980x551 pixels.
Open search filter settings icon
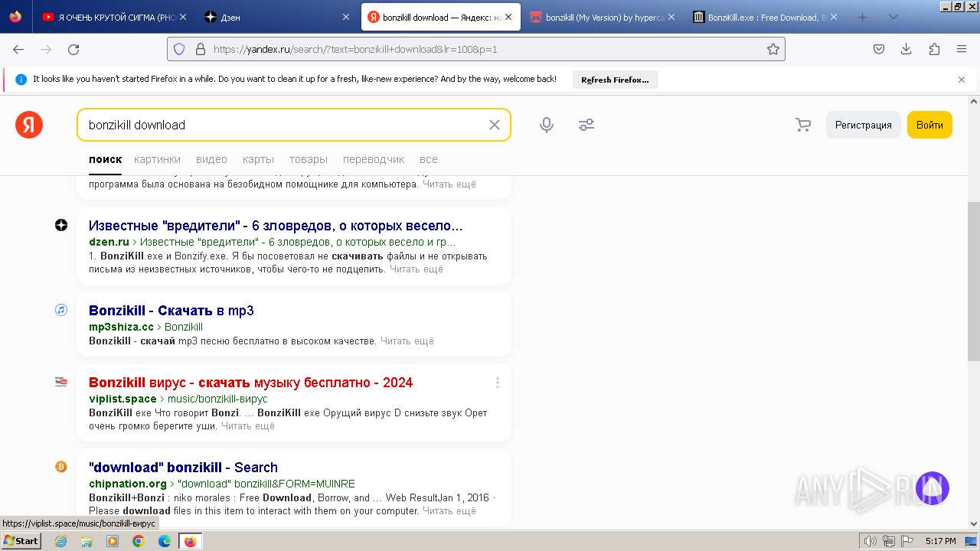(586, 125)
